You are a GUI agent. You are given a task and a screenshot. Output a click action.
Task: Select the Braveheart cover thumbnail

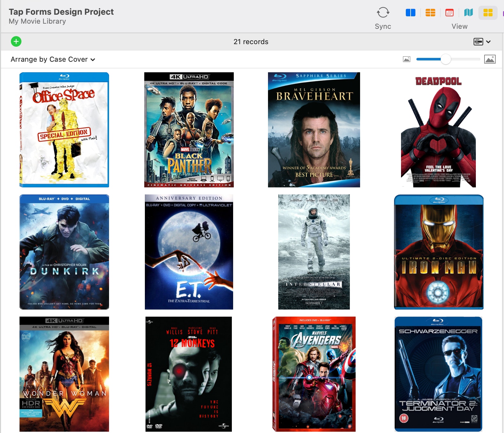pos(314,130)
